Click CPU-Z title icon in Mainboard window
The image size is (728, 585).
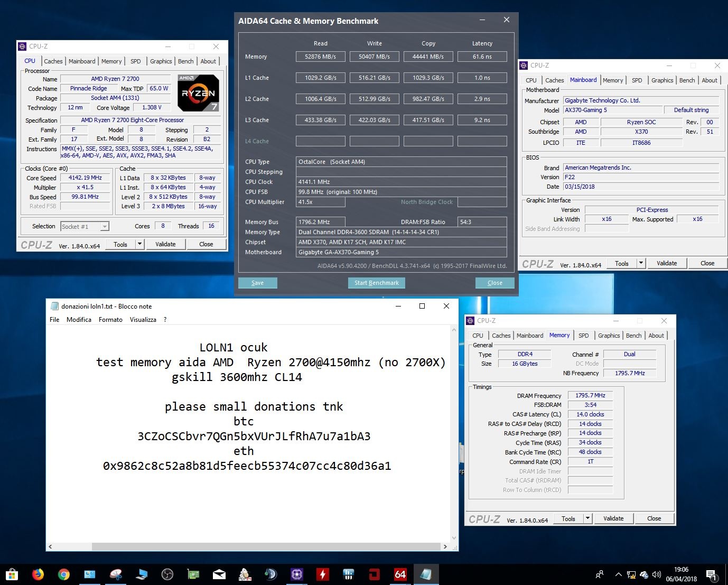pyautogui.click(x=524, y=66)
